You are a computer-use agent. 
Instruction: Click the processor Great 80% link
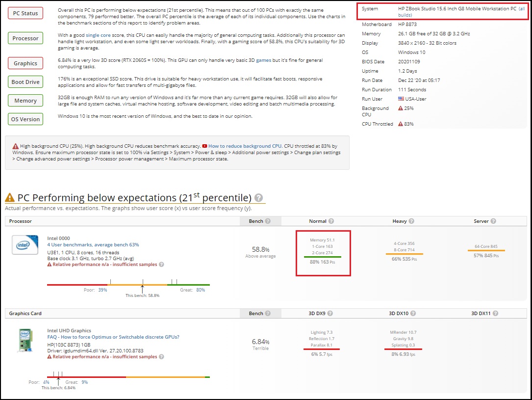[201, 290]
